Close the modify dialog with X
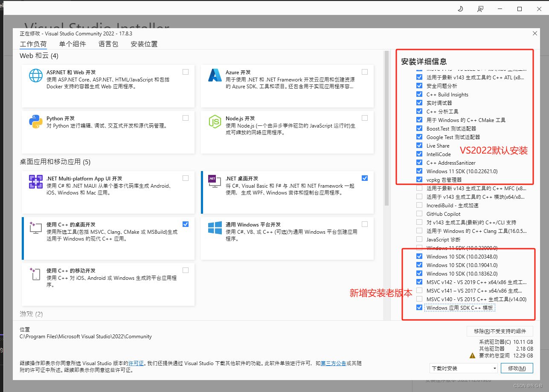 pos(535,33)
